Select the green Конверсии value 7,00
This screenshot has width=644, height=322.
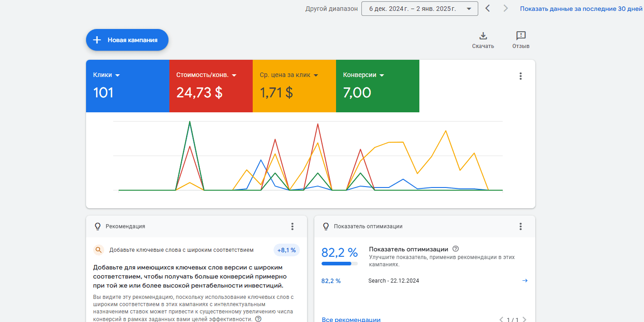point(357,93)
